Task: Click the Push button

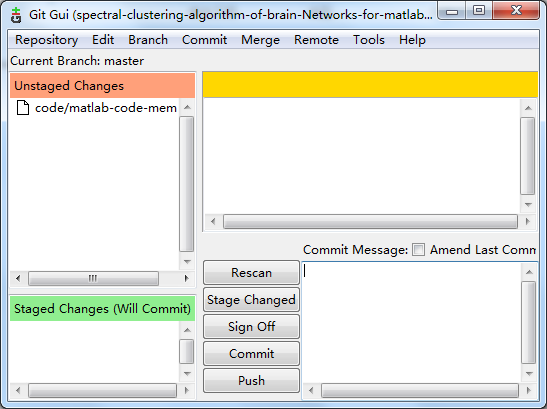Action: 251,380
